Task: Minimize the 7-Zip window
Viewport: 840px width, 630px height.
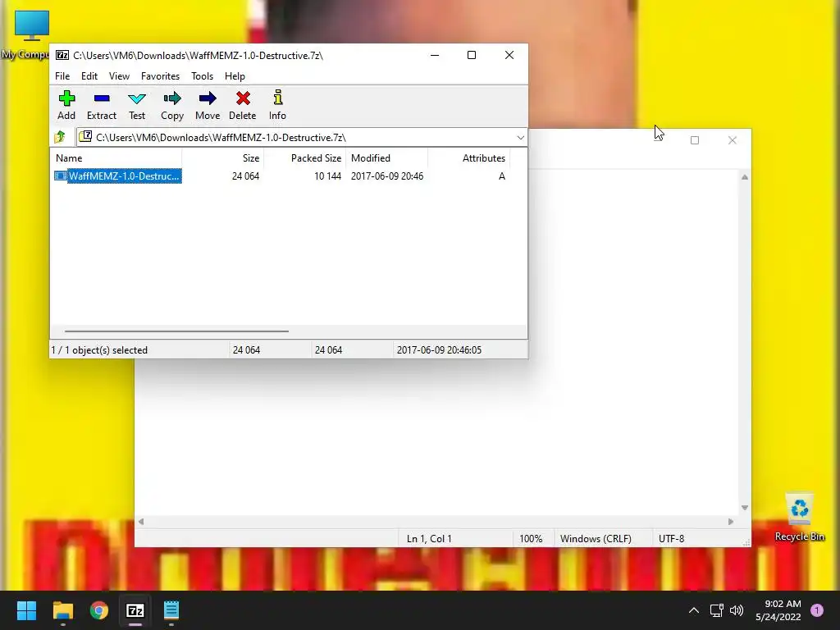Action: click(x=435, y=55)
